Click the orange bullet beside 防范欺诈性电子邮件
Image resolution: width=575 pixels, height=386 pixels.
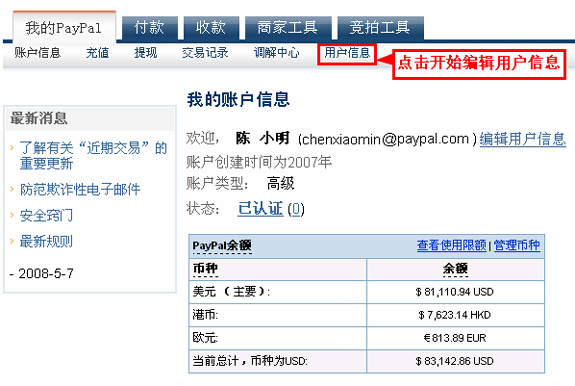coord(12,189)
